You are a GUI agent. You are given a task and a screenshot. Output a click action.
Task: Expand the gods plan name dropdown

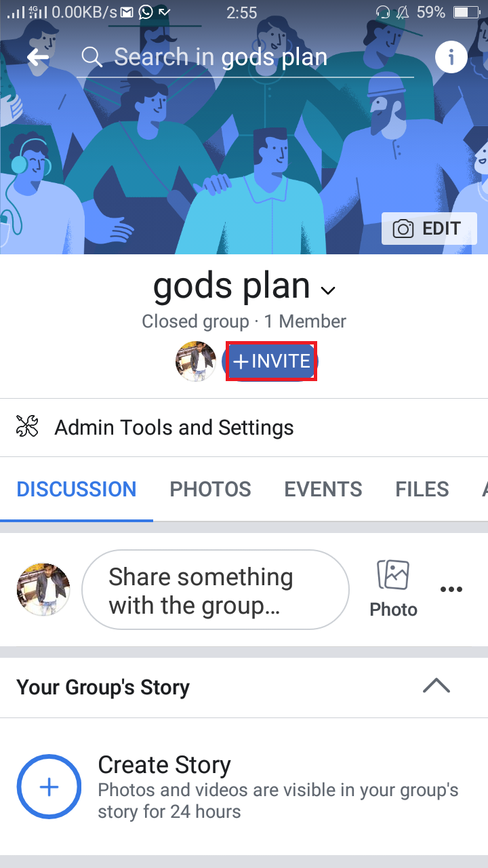[328, 291]
